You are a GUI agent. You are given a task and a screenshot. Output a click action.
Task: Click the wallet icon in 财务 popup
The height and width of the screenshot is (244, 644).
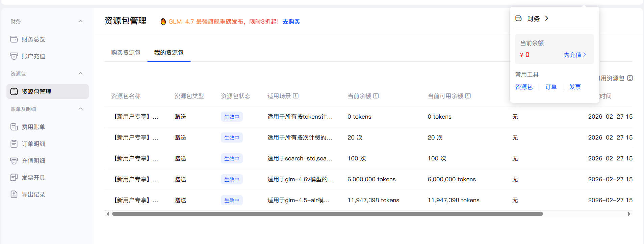click(519, 18)
